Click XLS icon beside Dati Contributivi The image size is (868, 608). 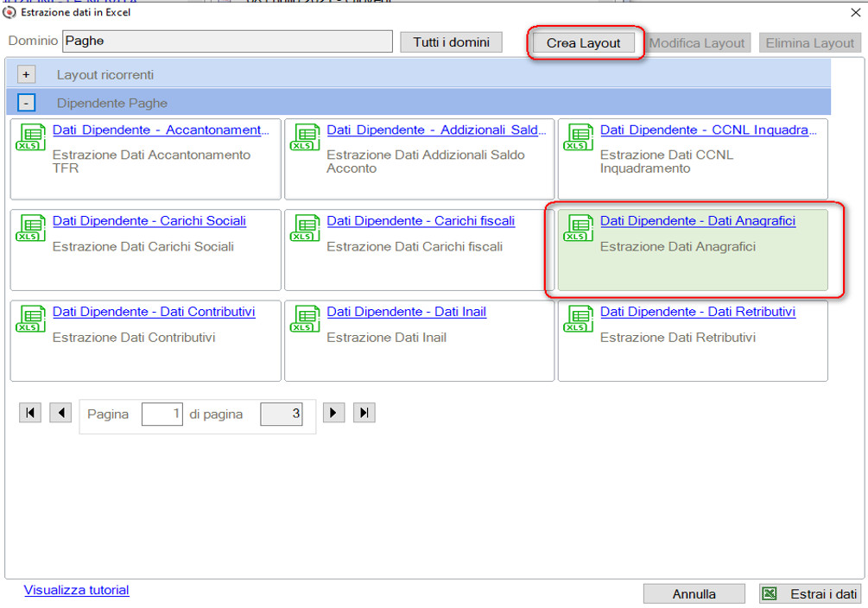(30, 319)
